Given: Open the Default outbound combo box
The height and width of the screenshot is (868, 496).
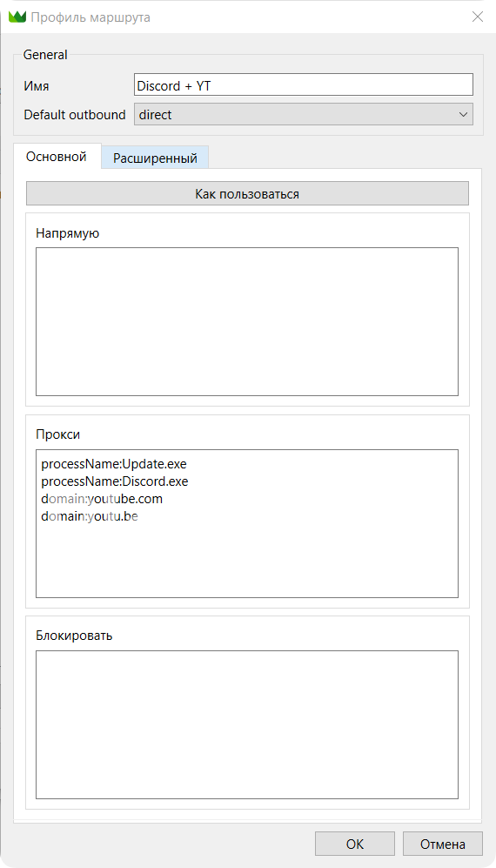Looking at the screenshot, I should click(304, 115).
